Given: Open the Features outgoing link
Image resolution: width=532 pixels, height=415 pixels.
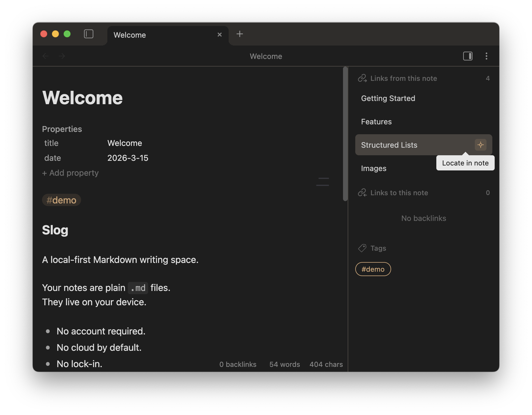Looking at the screenshot, I should pos(376,122).
